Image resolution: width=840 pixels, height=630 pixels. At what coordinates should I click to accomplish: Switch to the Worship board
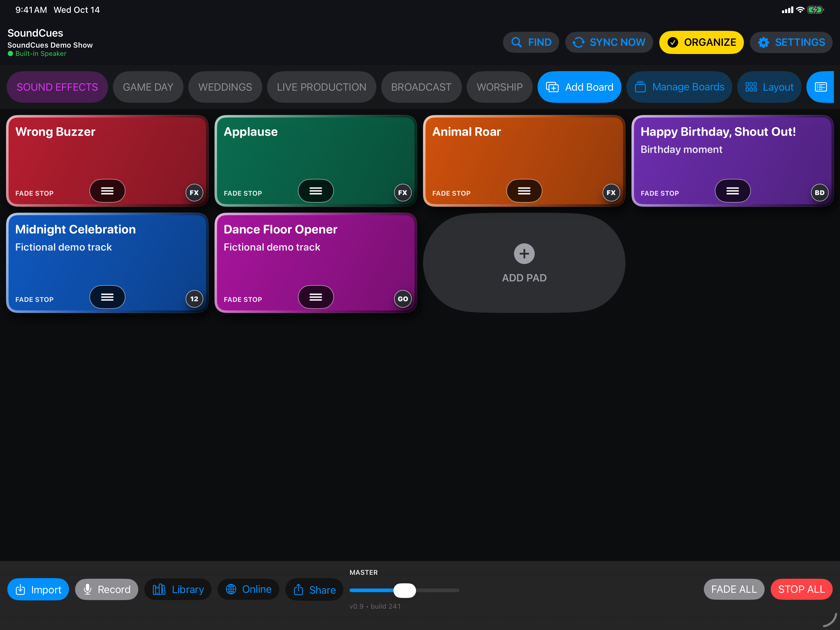[499, 87]
